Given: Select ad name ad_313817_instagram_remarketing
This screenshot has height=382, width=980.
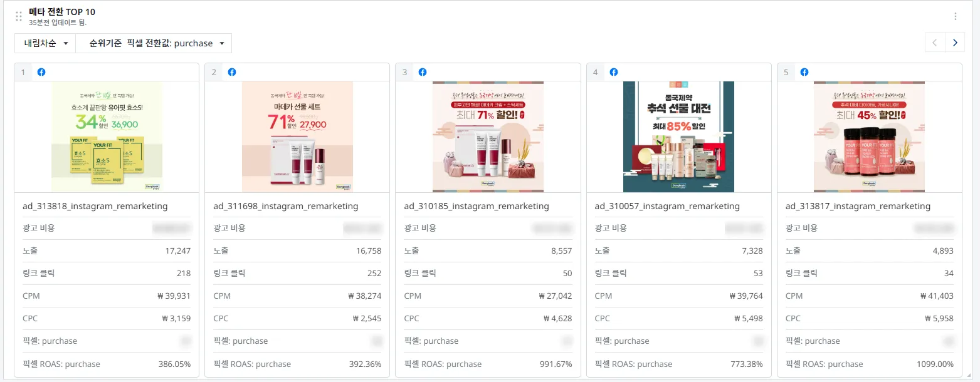Looking at the screenshot, I should coord(858,206).
